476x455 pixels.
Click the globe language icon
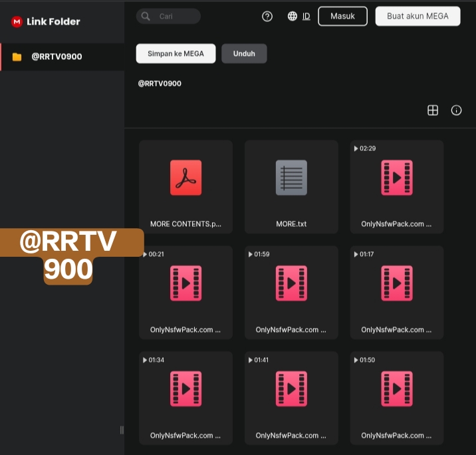pos(293,16)
